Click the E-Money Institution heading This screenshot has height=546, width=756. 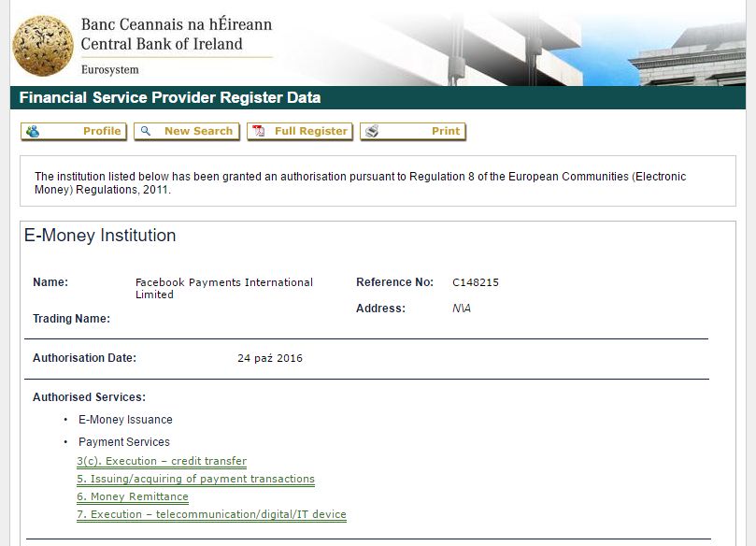click(x=100, y=236)
